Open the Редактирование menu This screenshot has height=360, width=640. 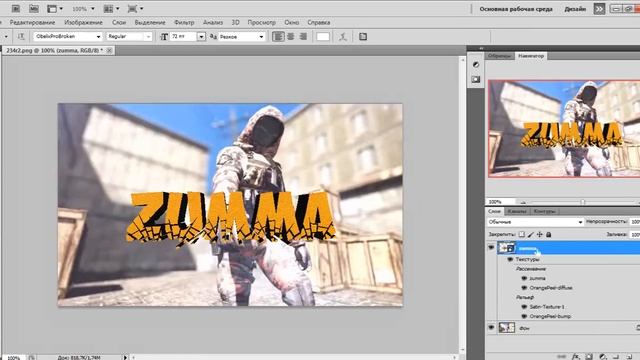[x=32, y=22]
